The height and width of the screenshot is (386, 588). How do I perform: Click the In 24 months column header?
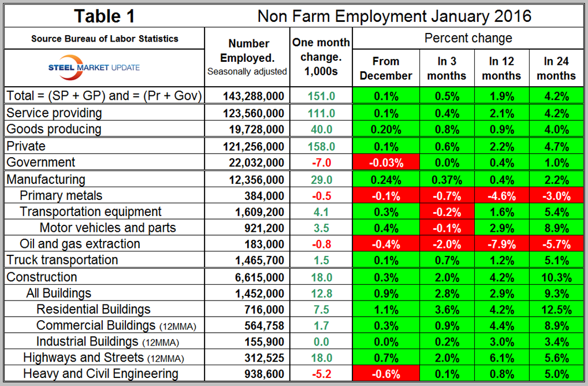(x=559, y=68)
